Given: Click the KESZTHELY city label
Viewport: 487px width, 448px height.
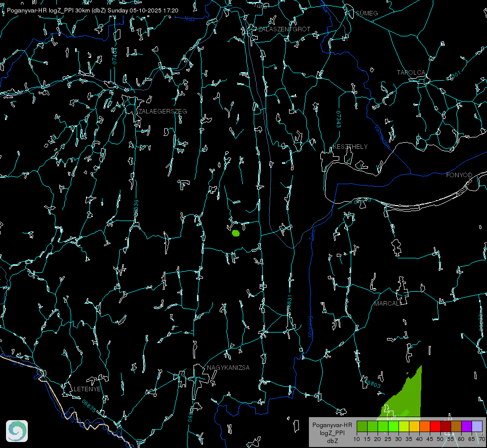Looking at the screenshot, I should 350,146.
